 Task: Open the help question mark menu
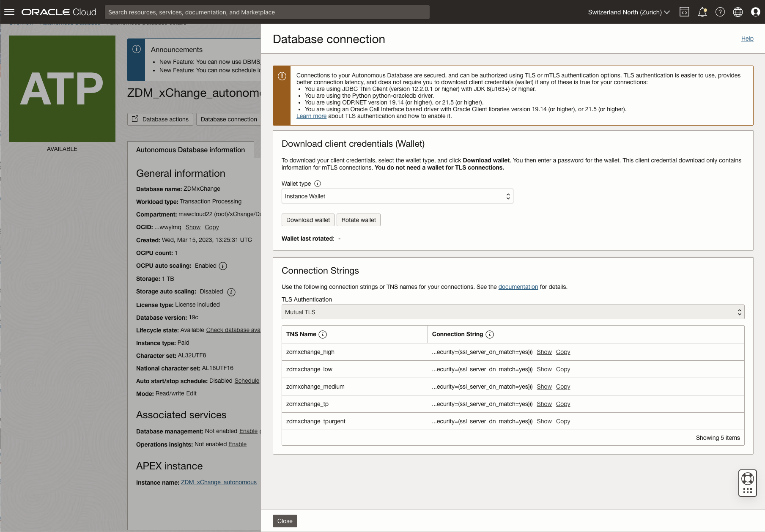click(x=720, y=12)
